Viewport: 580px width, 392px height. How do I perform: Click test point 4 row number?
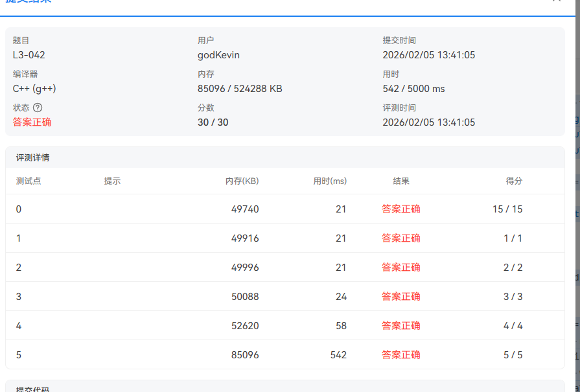(19, 326)
